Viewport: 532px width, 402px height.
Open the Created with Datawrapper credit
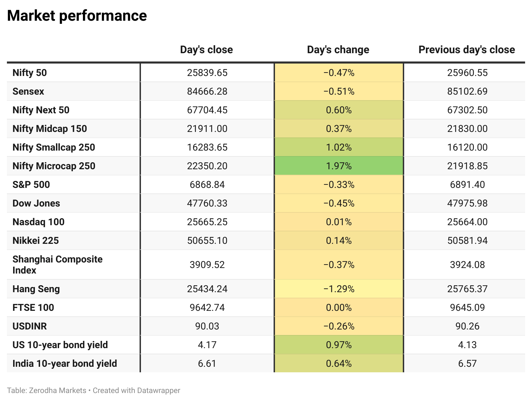[x=136, y=391]
